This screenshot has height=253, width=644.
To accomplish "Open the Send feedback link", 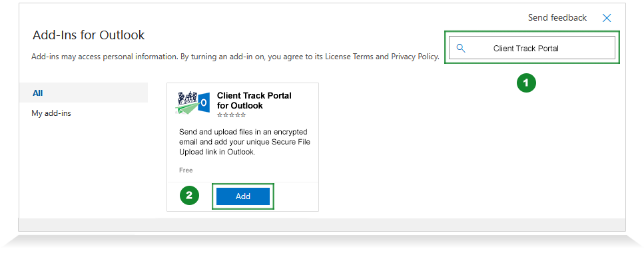I will [x=557, y=18].
